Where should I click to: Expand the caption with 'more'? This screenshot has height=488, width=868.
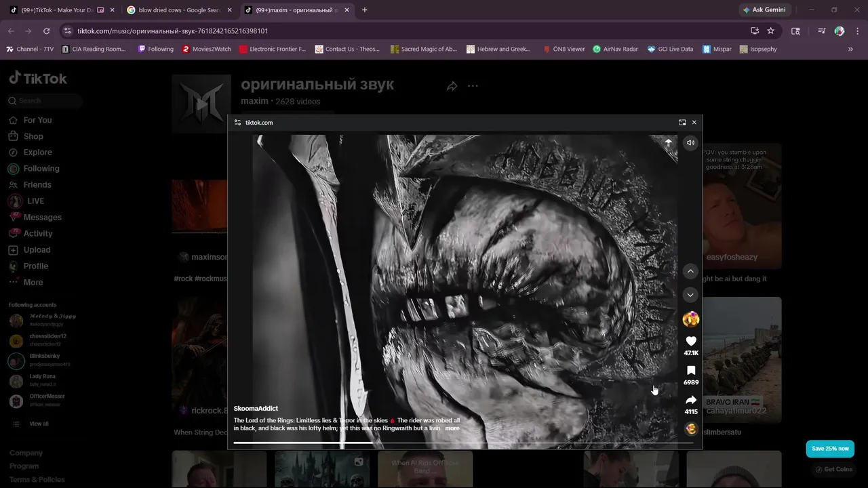coord(452,428)
